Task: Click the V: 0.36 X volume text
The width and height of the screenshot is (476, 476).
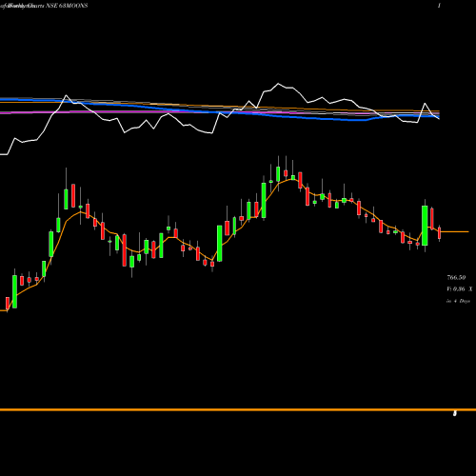Action: 460,289
